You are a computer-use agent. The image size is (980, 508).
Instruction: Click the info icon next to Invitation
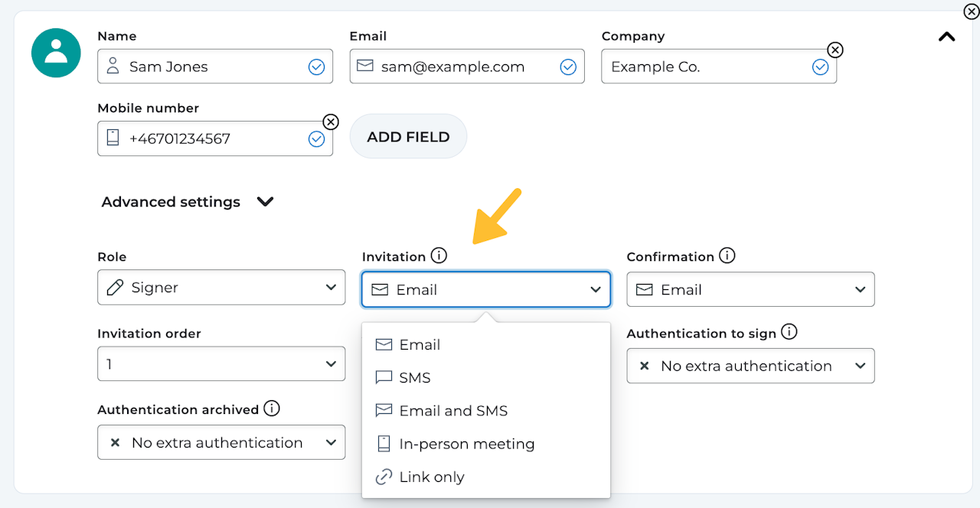pyautogui.click(x=439, y=256)
